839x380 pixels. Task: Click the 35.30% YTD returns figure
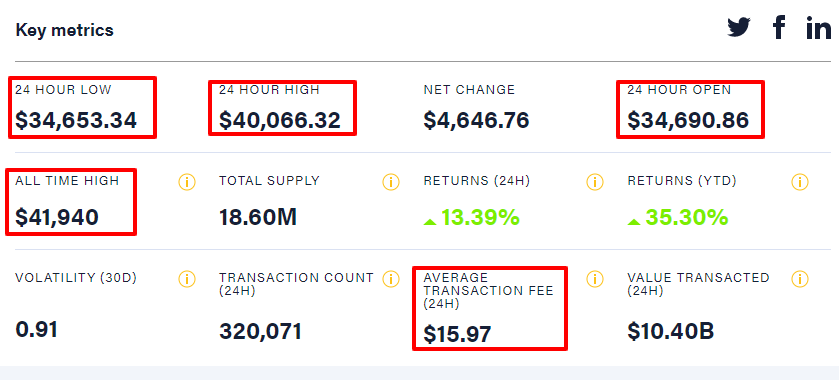[x=677, y=217]
